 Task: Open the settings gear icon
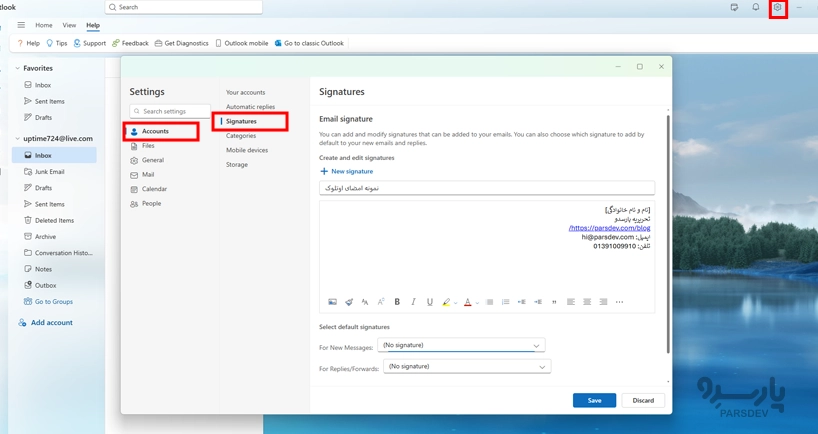click(777, 8)
